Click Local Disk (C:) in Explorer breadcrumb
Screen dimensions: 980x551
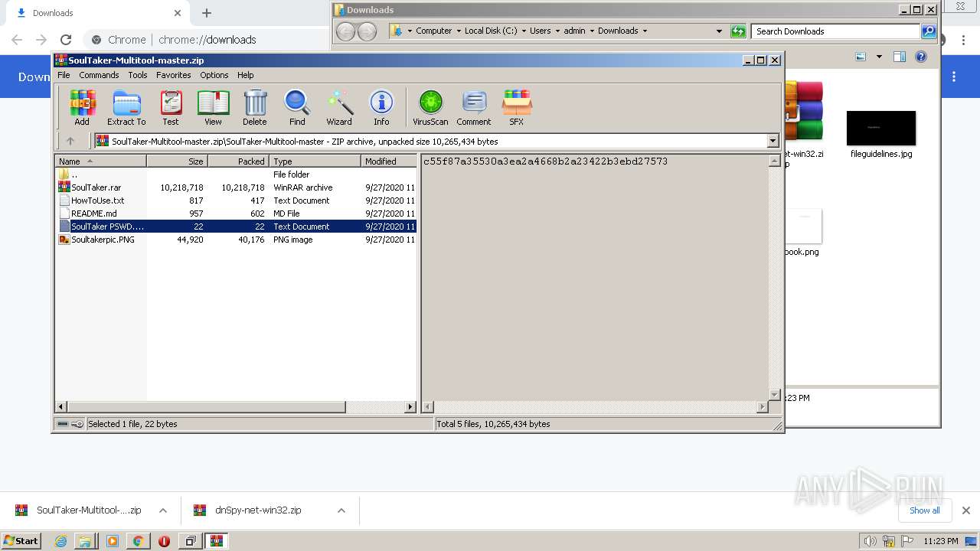click(491, 31)
